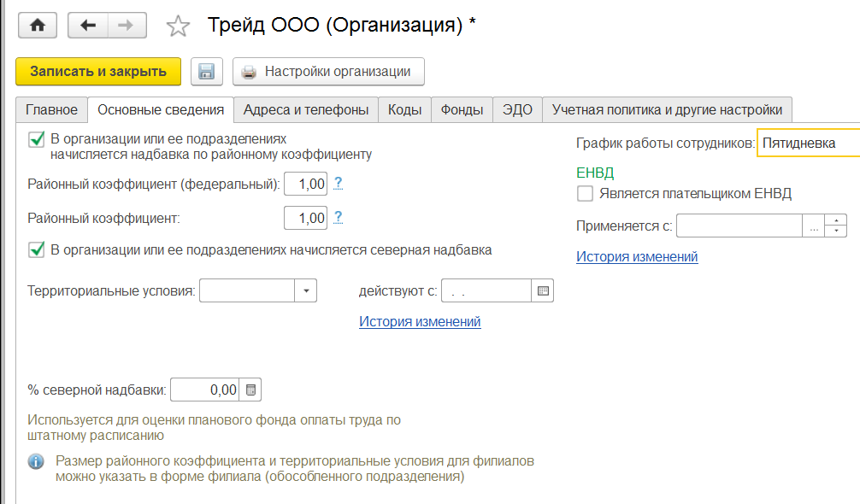This screenshot has width=860, height=504.
Task: Save using the floppy disk icon
Action: point(206,72)
